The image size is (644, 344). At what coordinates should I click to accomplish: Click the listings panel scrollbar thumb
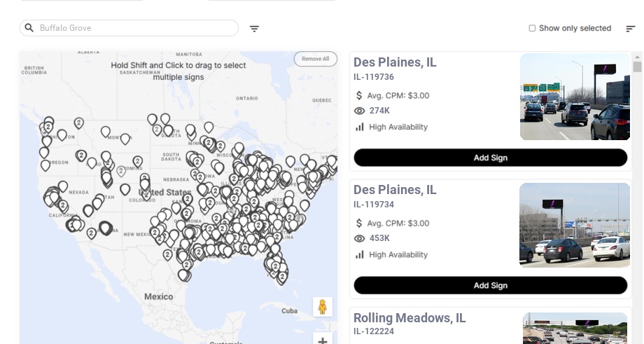(x=637, y=67)
